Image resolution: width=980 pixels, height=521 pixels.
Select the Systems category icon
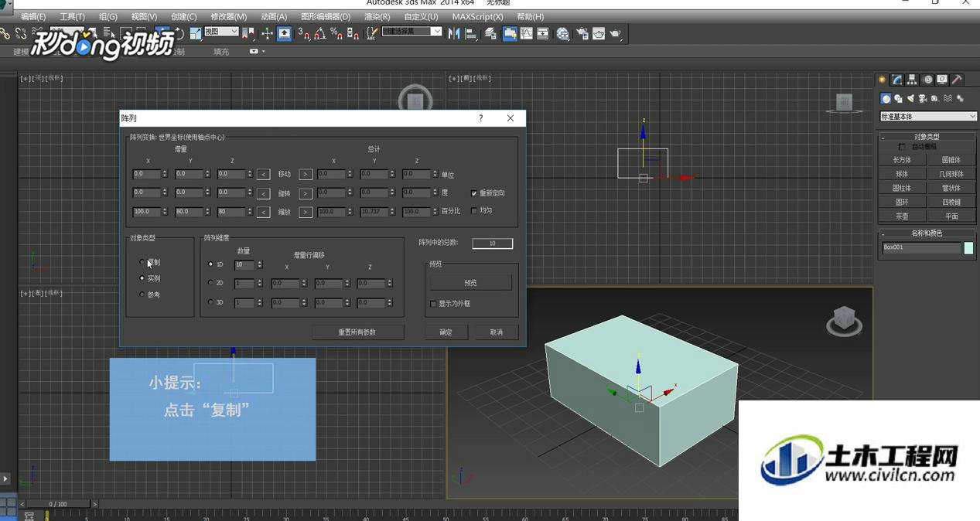(x=960, y=98)
